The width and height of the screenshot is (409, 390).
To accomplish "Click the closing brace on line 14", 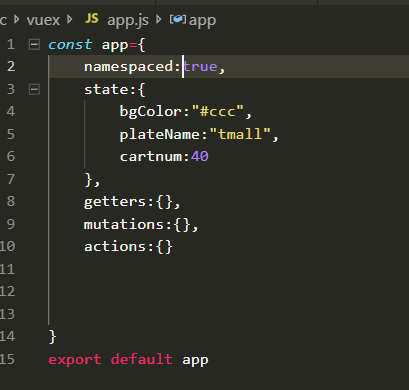I will [53, 337].
